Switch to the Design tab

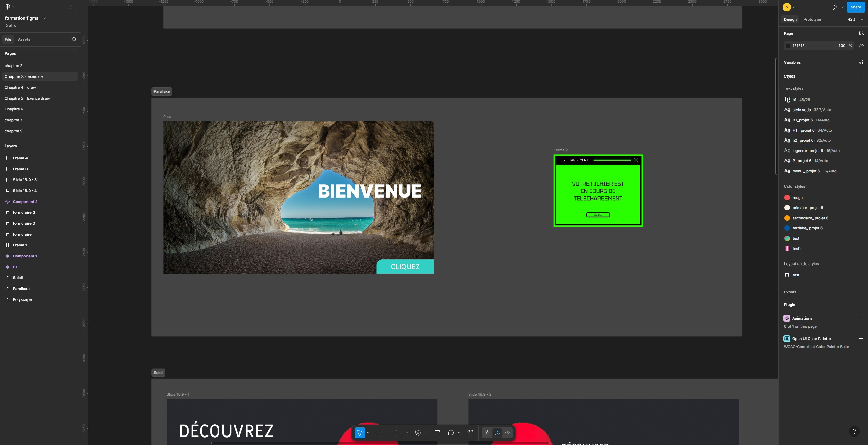click(x=790, y=19)
